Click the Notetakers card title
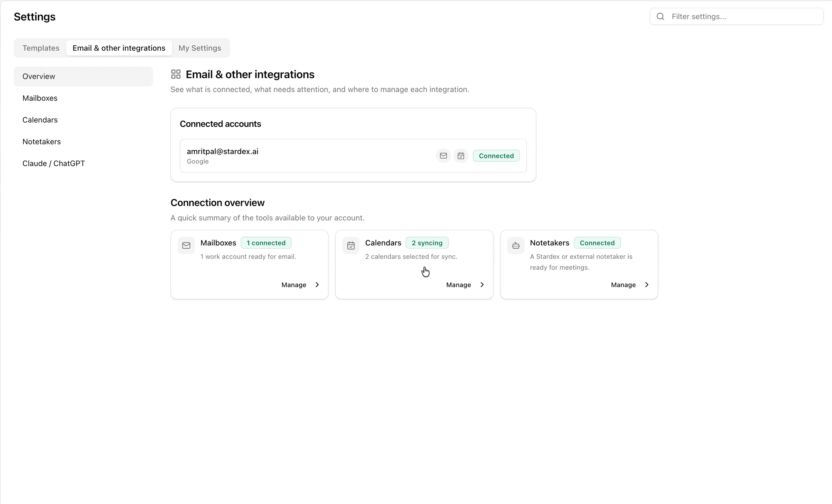Screen dimensions: 832x504 pos(550,243)
